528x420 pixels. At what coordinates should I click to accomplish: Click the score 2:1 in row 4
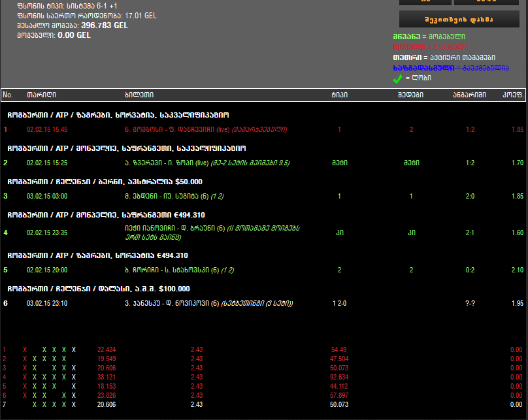coord(470,233)
